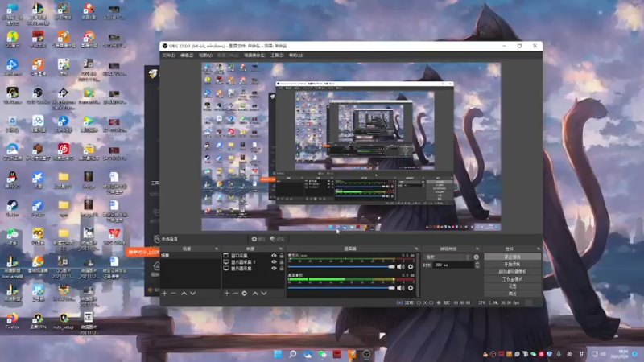Open 设置 settings from Controls panel
The height and width of the screenshot is (362, 644).
(512, 286)
